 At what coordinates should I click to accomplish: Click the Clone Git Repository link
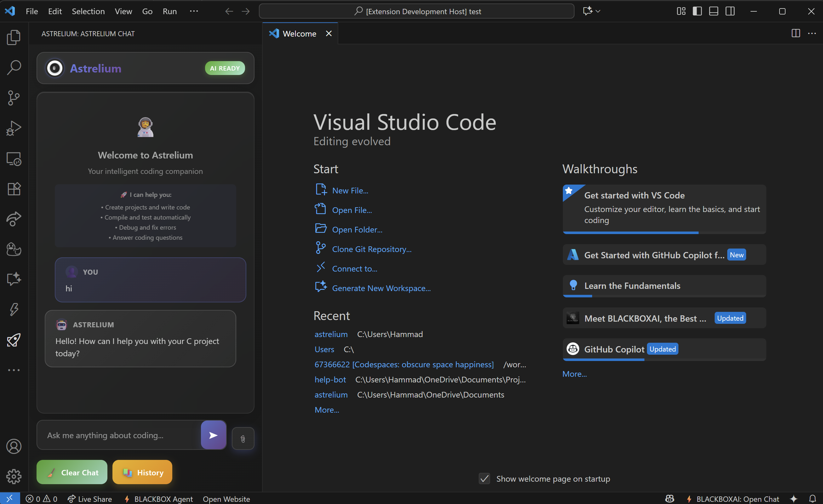371,249
